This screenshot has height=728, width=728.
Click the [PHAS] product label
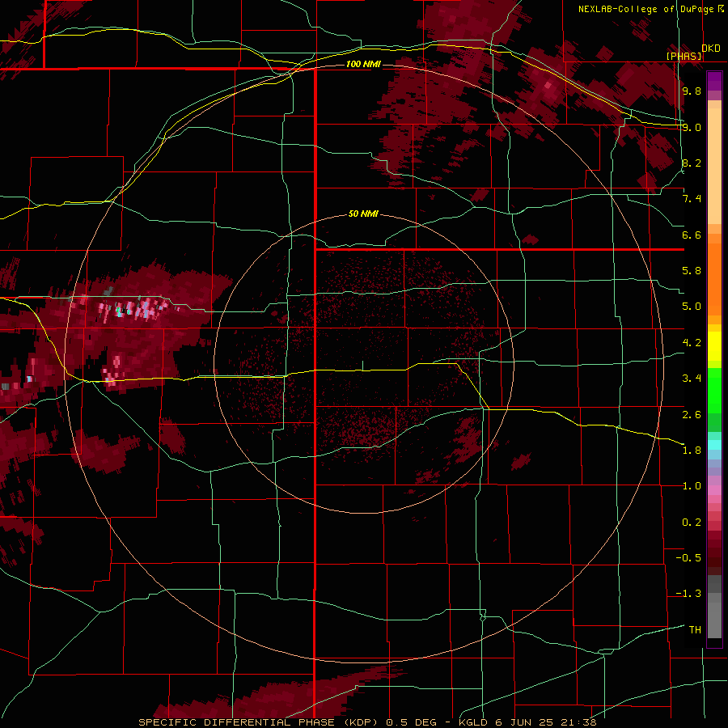(x=684, y=56)
